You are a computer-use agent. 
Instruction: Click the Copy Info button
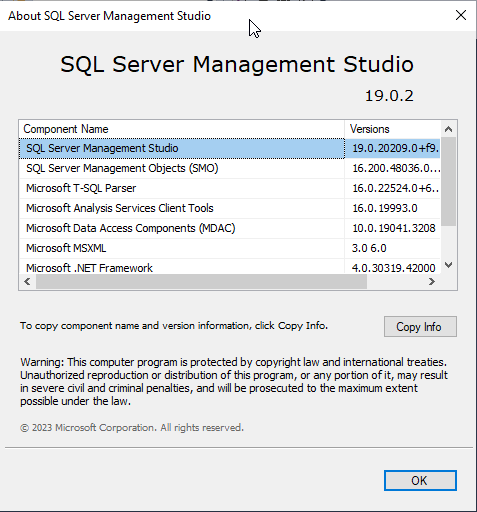[x=420, y=327]
